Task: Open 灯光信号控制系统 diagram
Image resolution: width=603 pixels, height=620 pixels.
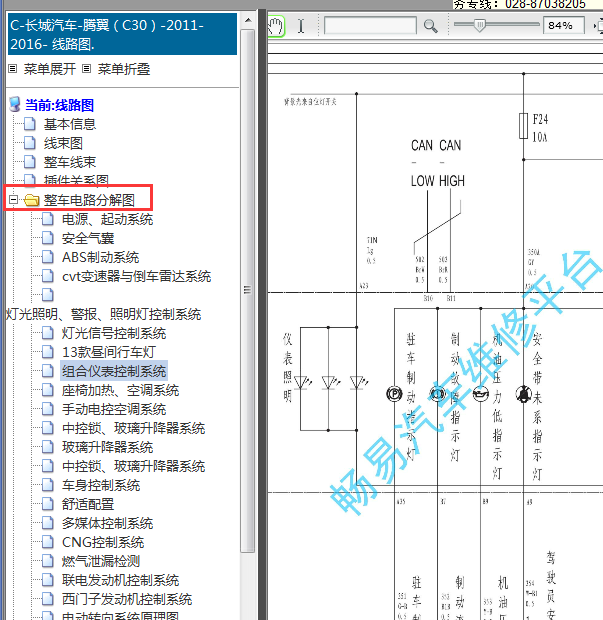Action: coord(114,333)
